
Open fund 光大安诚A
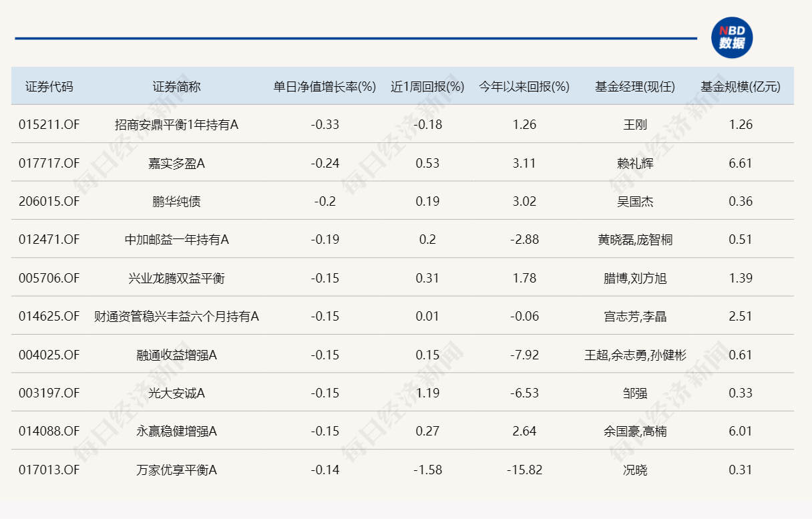point(176,393)
